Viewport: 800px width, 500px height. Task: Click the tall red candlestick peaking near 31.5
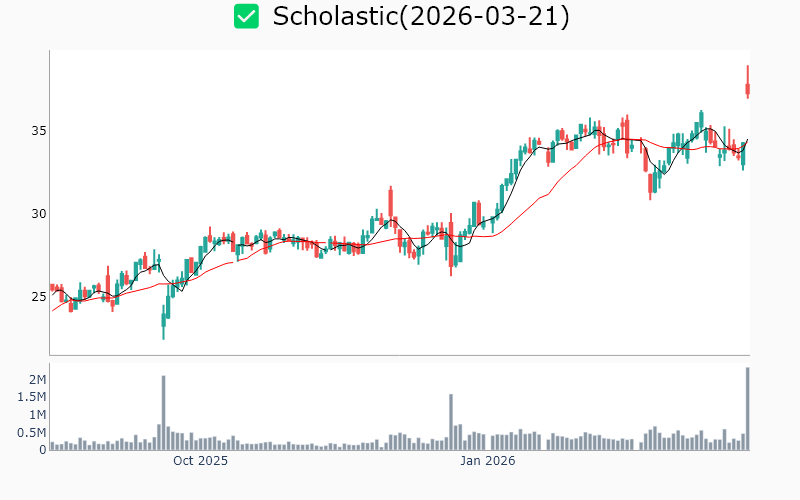pyautogui.click(x=391, y=207)
